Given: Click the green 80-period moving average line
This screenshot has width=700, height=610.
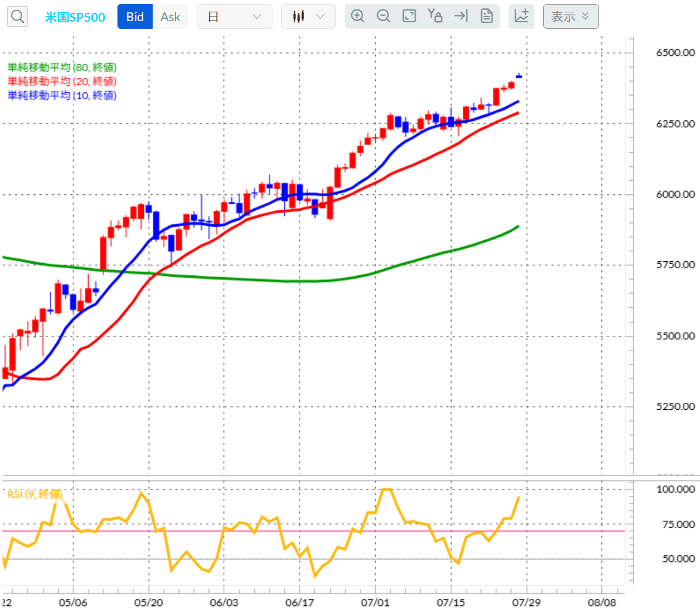Looking at the screenshot, I should coord(286,281).
